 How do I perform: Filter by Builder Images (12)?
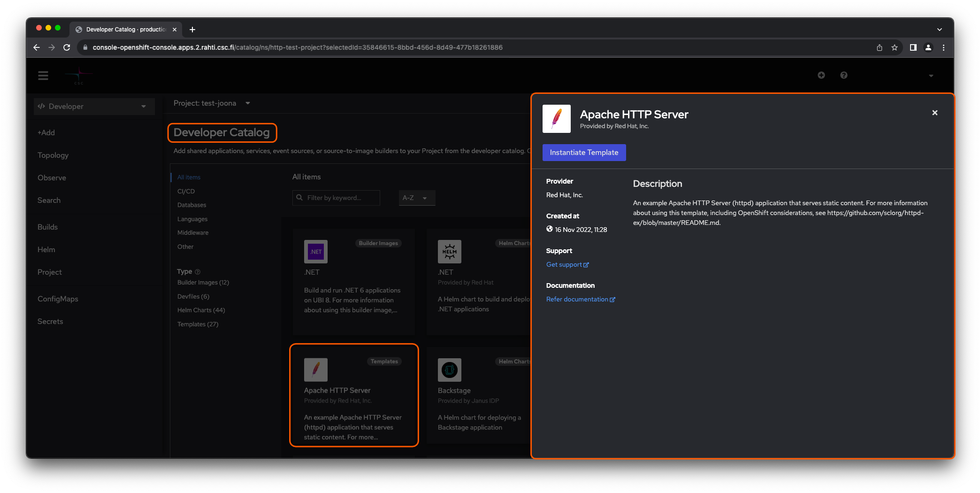[x=203, y=283]
